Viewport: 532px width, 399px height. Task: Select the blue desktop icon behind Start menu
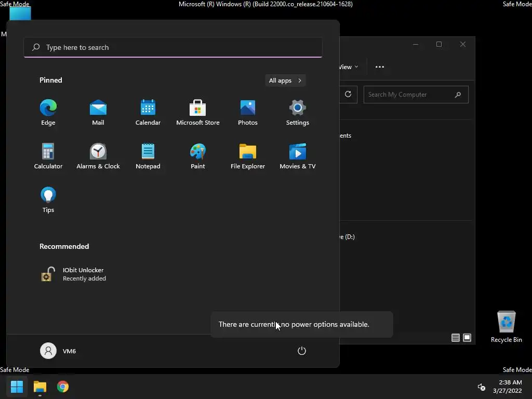(x=20, y=13)
